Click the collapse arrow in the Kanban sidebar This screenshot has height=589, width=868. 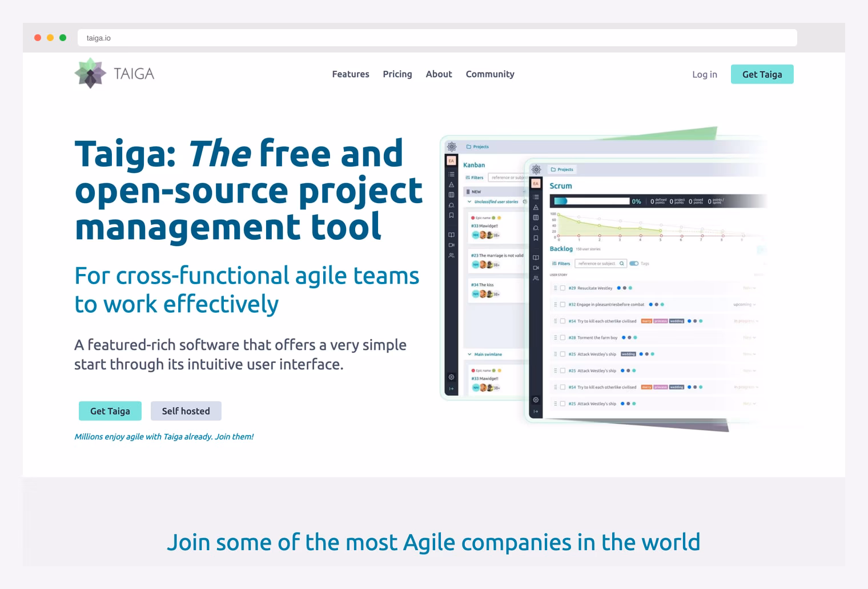coord(451,389)
